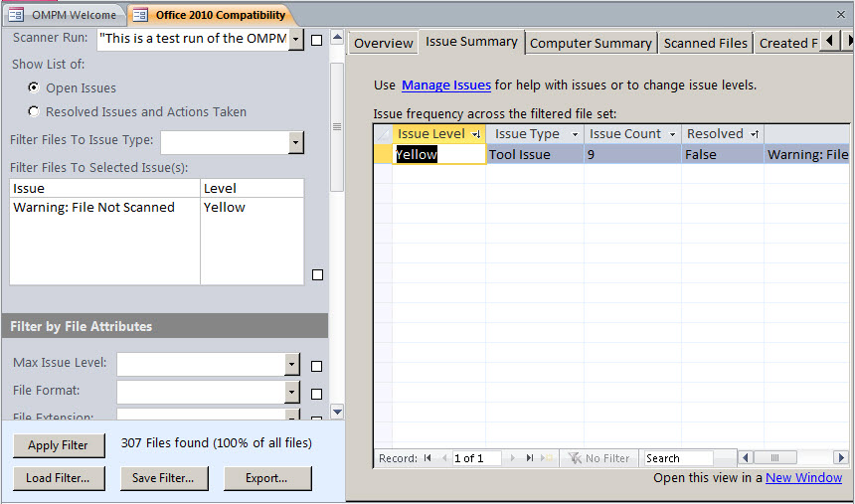Click the Export... button
The width and height of the screenshot is (855, 504).
(267, 478)
